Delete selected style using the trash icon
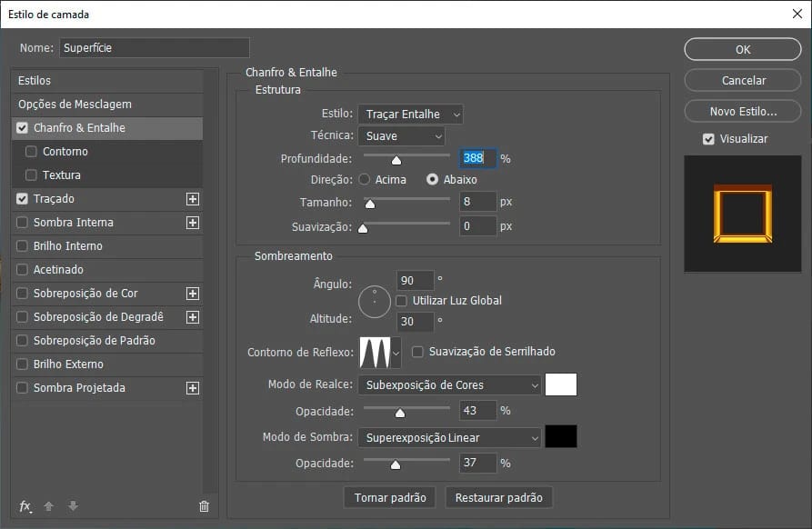The width and height of the screenshot is (812, 529). pos(204,506)
